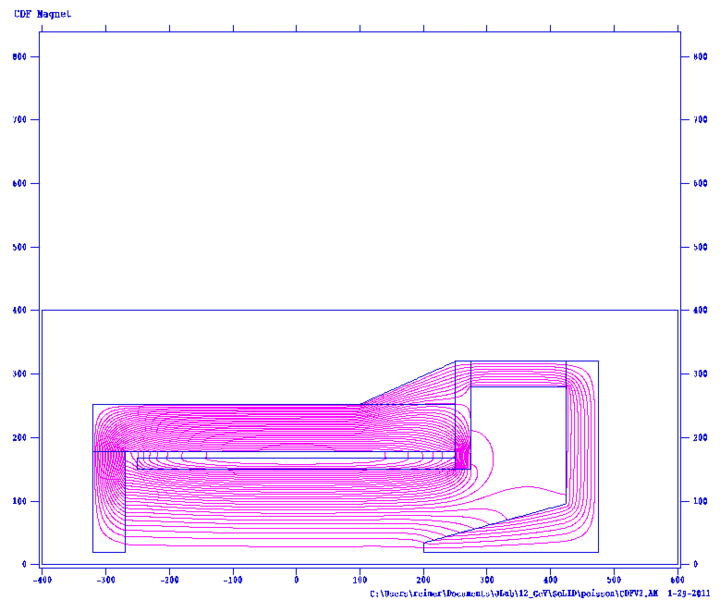Click the '600' label on the right vertical axis
This screenshot has height=600, width=720.
tap(700, 183)
